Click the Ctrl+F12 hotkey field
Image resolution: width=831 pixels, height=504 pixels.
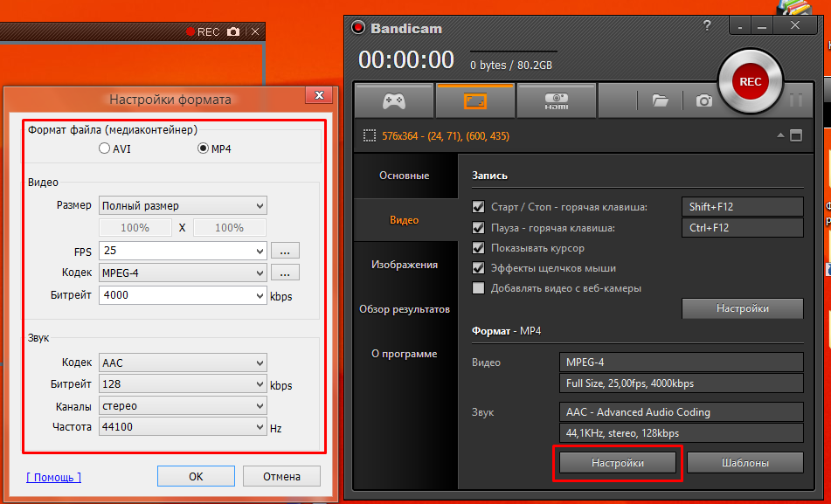[x=743, y=228]
